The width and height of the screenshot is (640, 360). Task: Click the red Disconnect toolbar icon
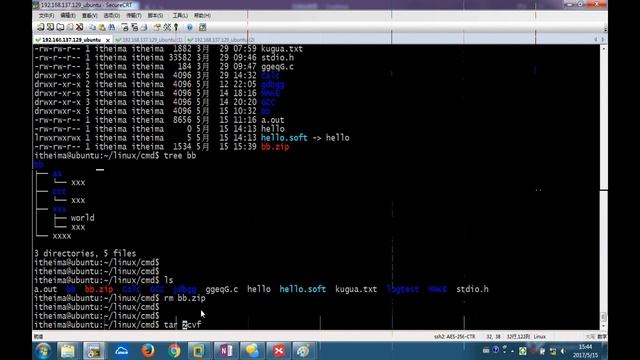[80, 27]
